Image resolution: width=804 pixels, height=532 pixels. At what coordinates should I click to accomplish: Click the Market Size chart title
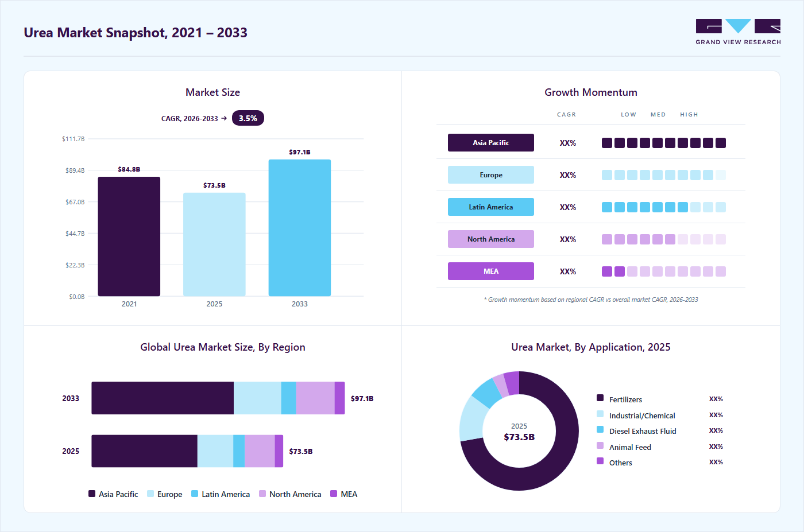click(212, 92)
